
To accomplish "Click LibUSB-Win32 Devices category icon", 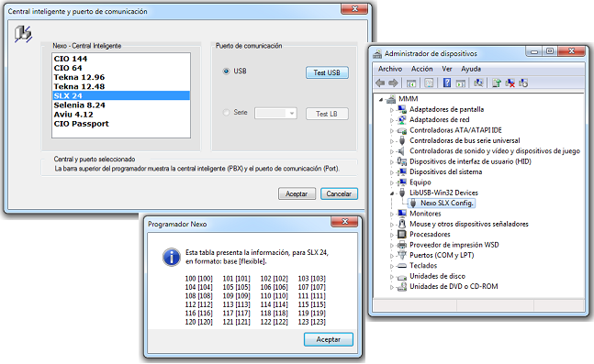I will [x=402, y=193].
